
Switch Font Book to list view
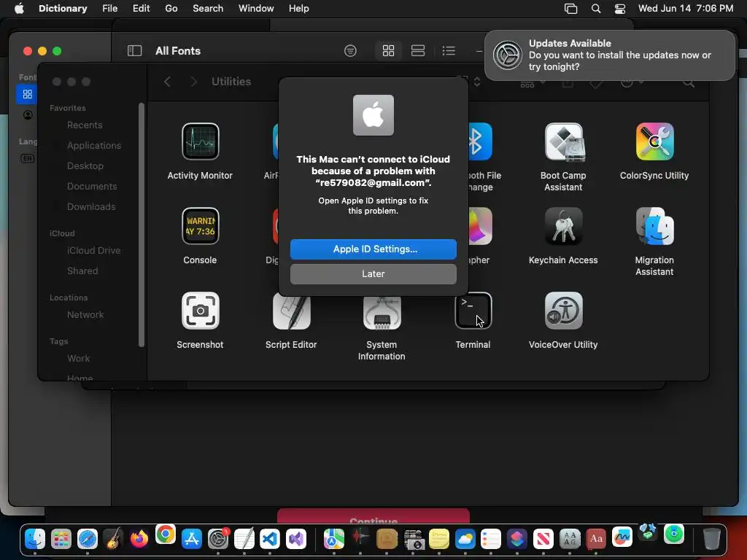(x=449, y=50)
